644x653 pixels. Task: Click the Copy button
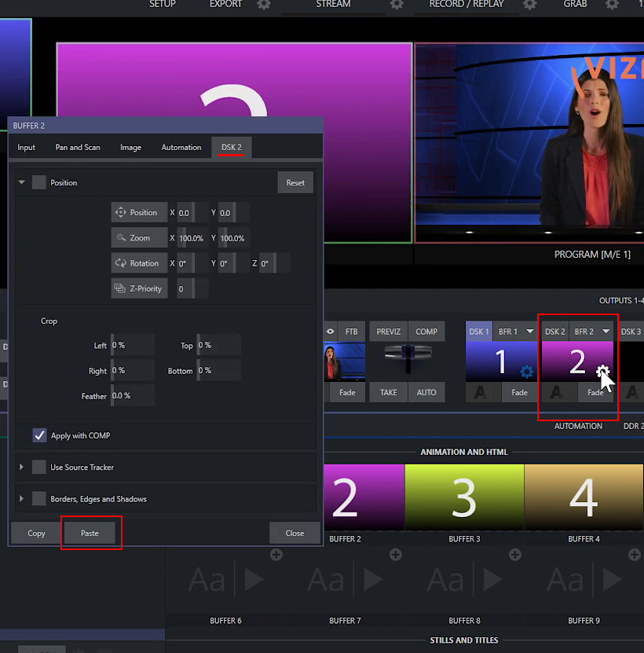coord(36,533)
